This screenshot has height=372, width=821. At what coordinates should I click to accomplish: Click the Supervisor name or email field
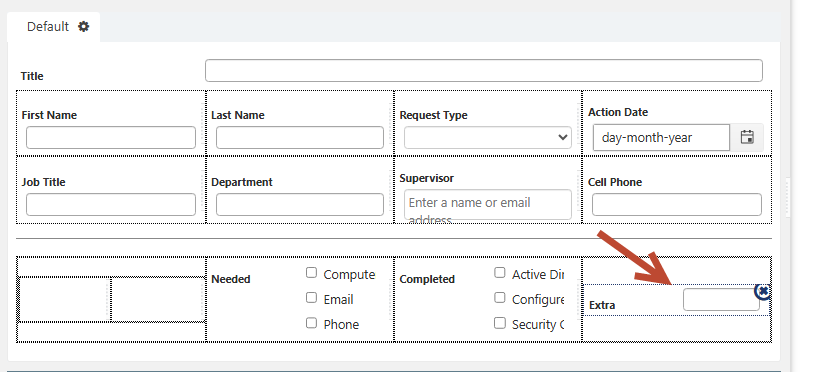(x=487, y=204)
